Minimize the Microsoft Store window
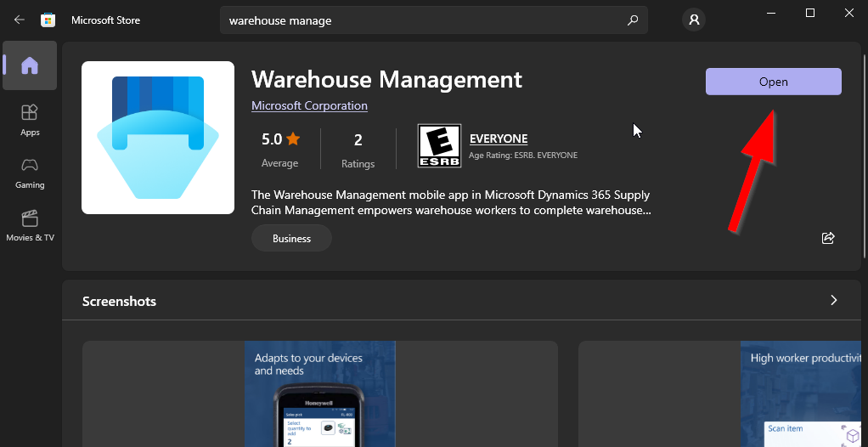The height and width of the screenshot is (447, 868). [x=771, y=14]
